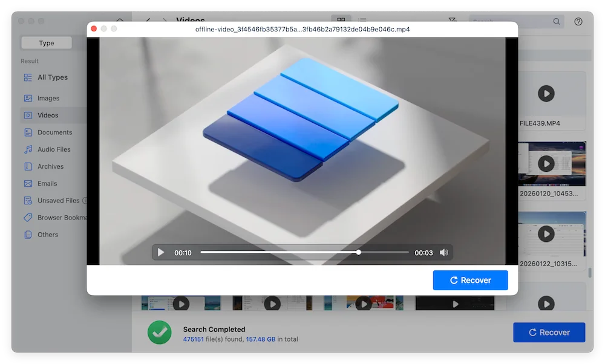Click the Search Completed status text
605x364 pixels.
coord(214,330)
